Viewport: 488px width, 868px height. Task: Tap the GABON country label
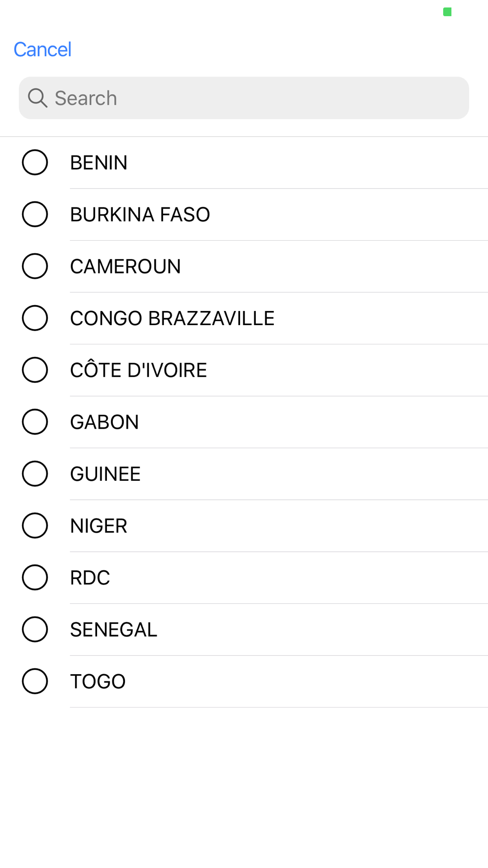click(x=104, y=422)
